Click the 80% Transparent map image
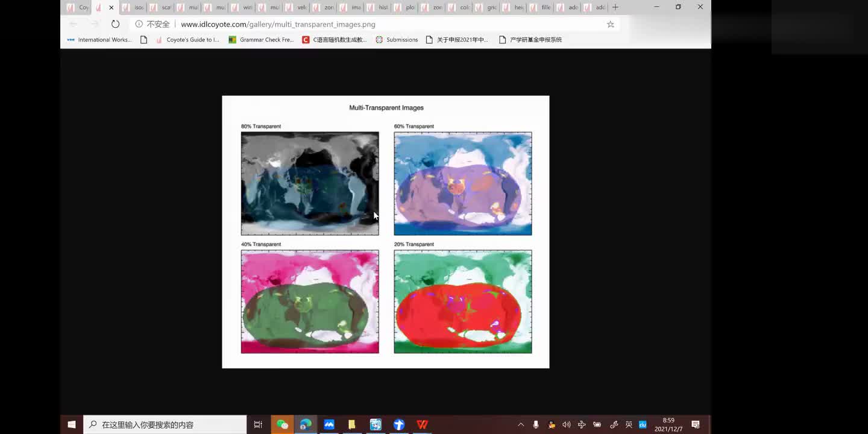868x434 pixels. click(x=310, y=183)
